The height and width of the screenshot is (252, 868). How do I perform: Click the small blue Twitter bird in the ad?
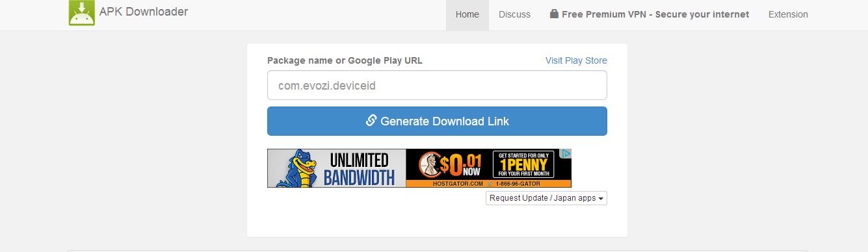click(490, 184)
